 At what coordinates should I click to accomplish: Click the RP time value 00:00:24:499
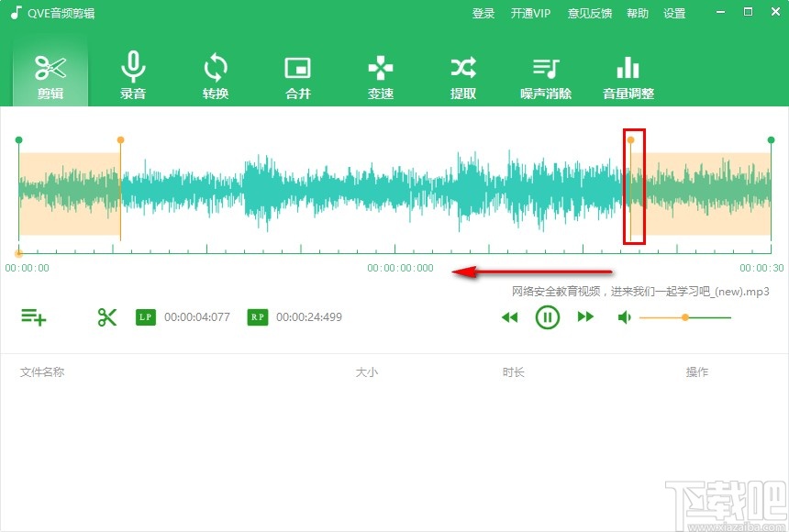click(x=309, y=317)
